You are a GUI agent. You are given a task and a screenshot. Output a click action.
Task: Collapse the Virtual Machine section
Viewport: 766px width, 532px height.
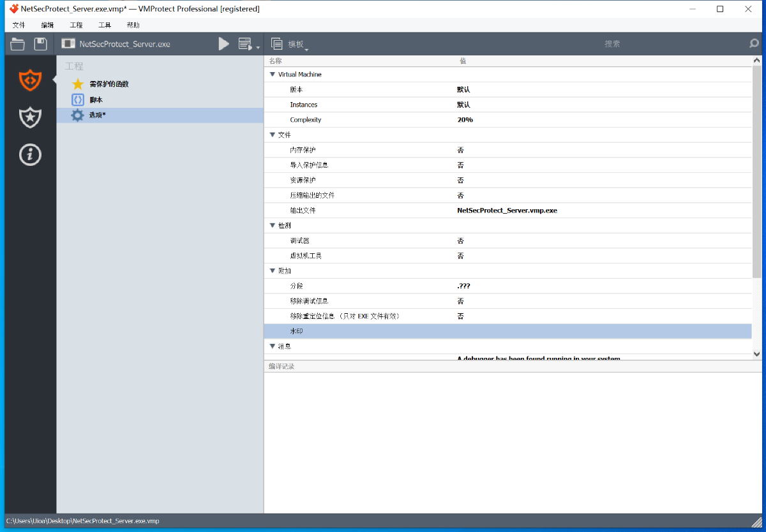click(x=273, y=75)
